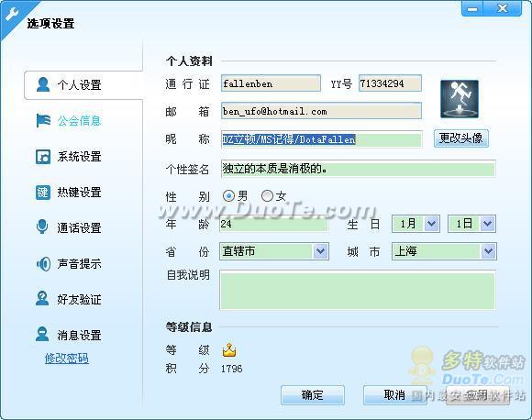Click the YY号 71334294 field

[x=390, y=83]
